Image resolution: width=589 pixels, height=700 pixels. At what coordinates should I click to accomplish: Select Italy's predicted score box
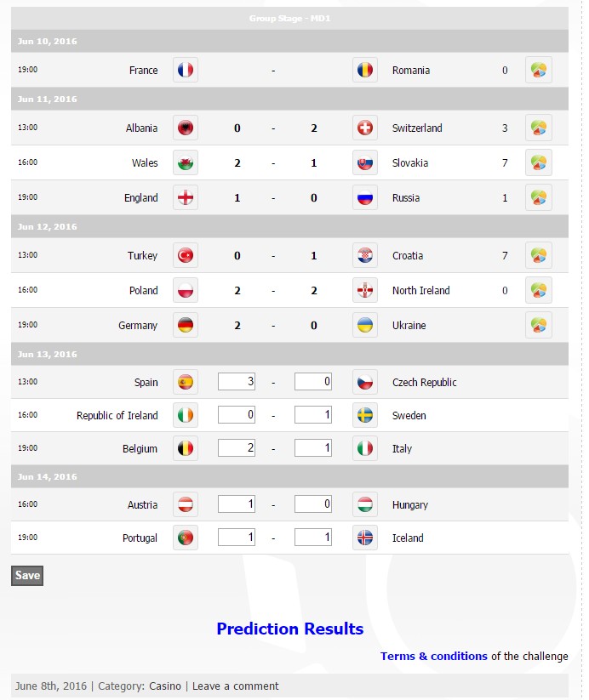(313, 448)
